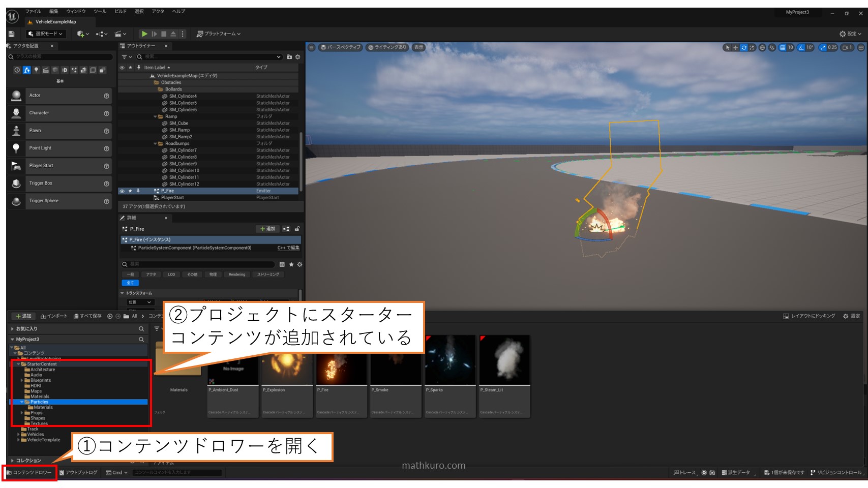This screenshot has height=488, width=868.
Task: Open the ウィンドウ menu
Action: [76, 11]
